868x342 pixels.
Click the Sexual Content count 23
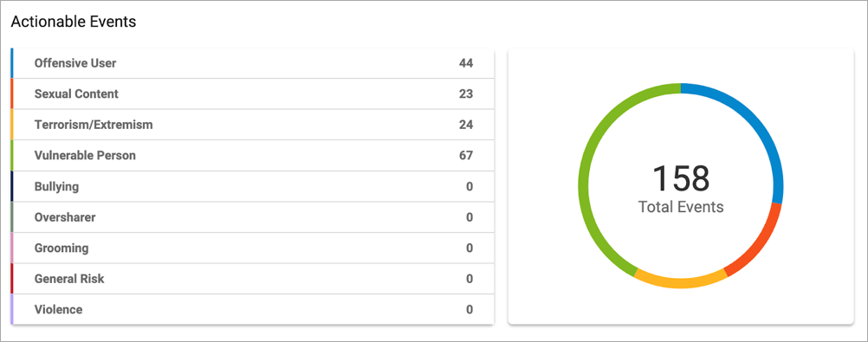point(465,94)
